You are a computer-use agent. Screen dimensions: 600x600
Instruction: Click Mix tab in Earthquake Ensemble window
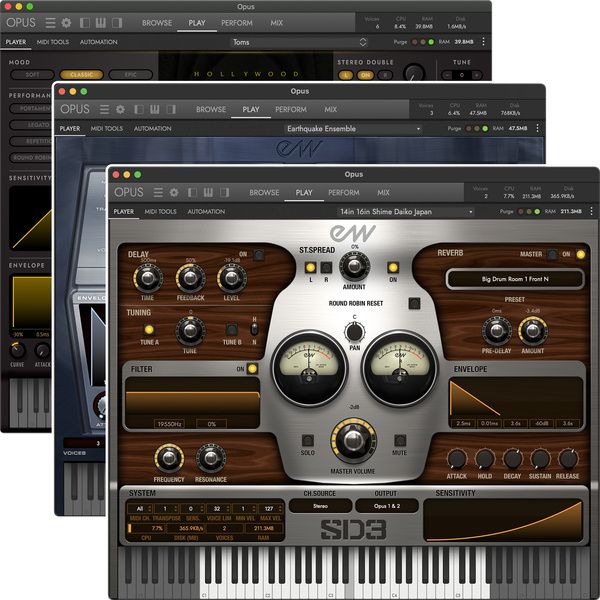[x=331, y=109]
